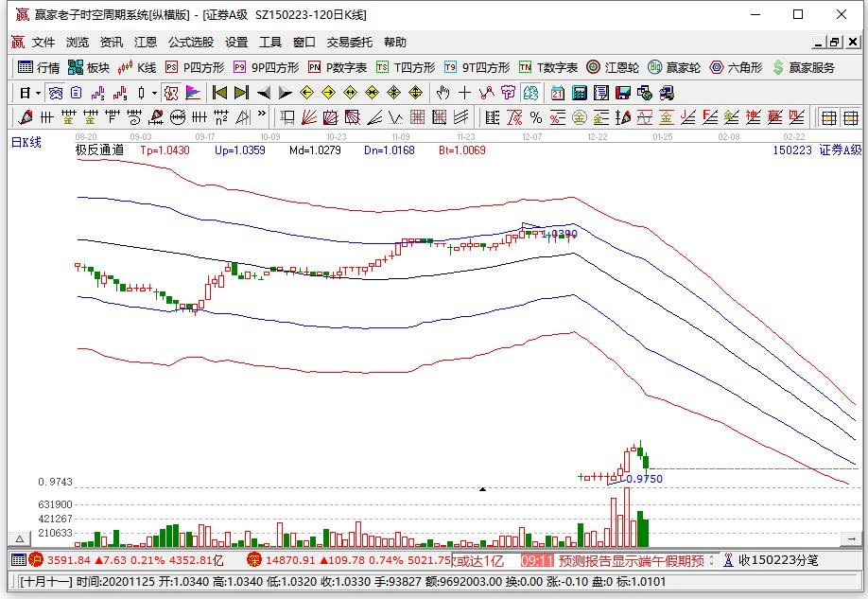Click the small black triangle time marker

tap(483, 489)
